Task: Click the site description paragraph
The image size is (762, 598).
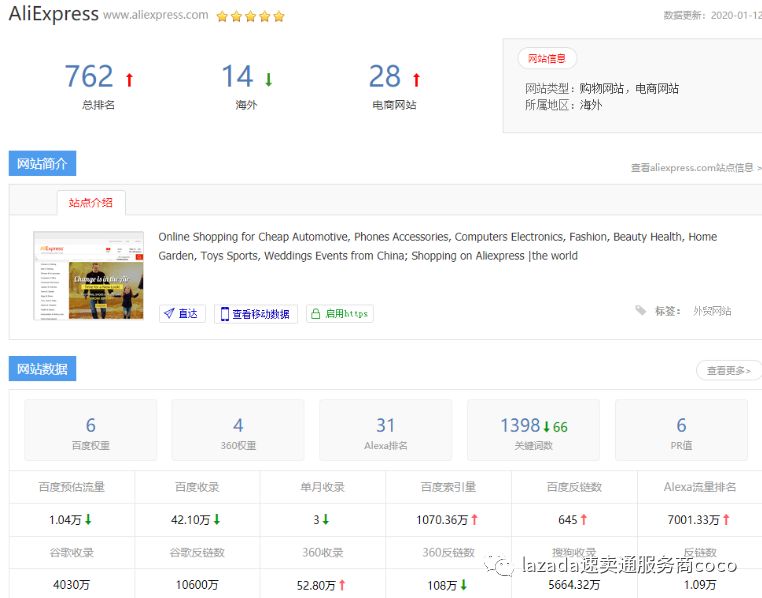Action: 437,246
